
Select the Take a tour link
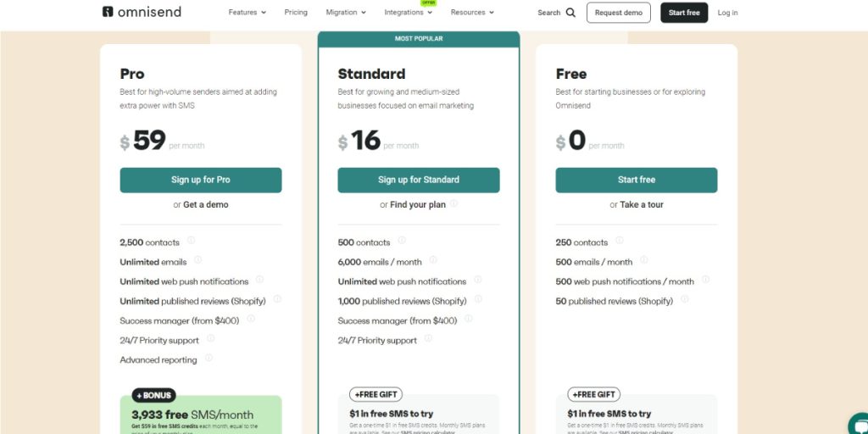click(642, 205)
